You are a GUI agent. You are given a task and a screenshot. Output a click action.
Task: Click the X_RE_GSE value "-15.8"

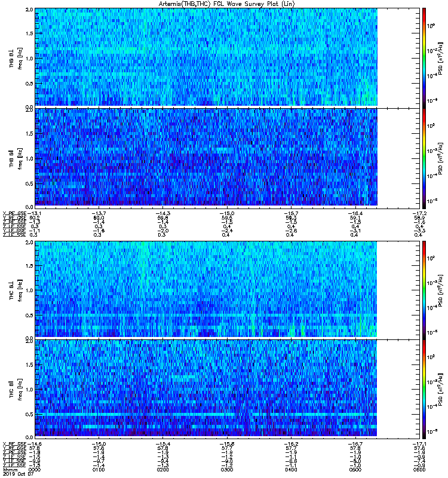click(x=227, y=444)
